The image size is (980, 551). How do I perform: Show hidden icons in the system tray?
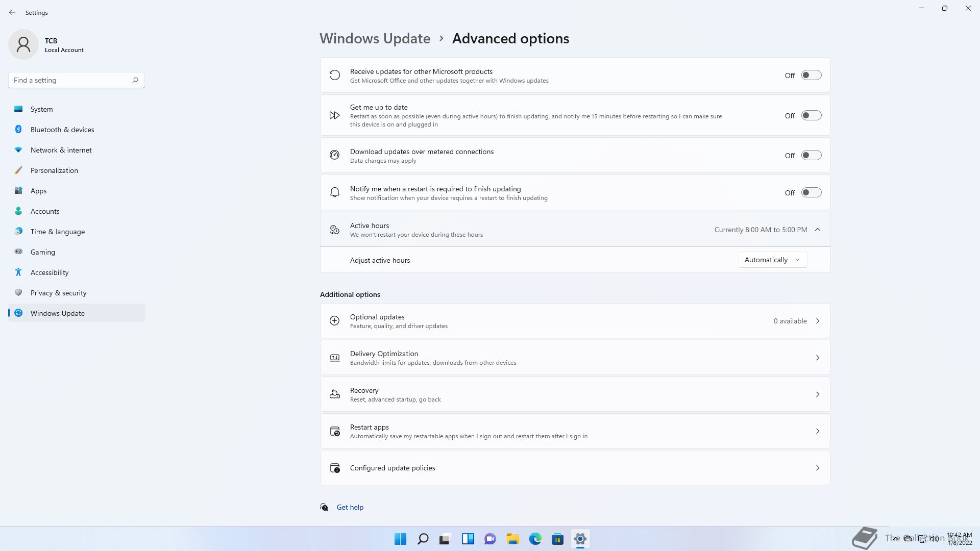point(895,539)
